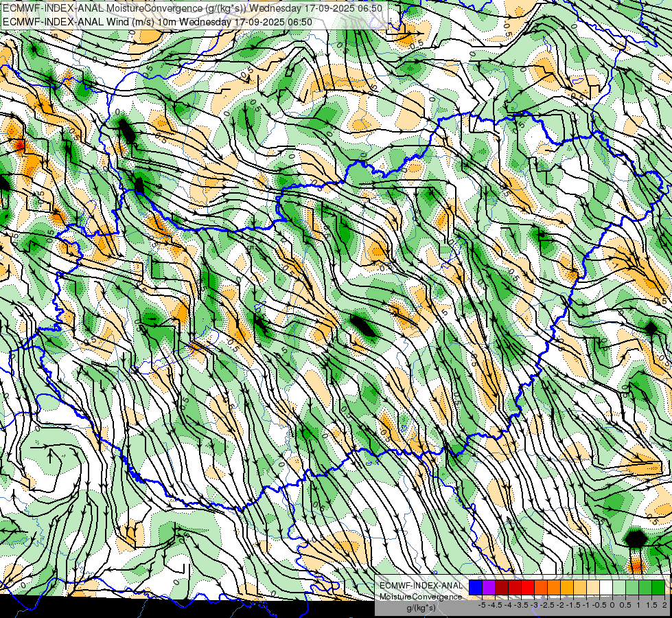Pick the medium green swatch between 1 and 1.5
672x618 pixels.
pos(646,588)
